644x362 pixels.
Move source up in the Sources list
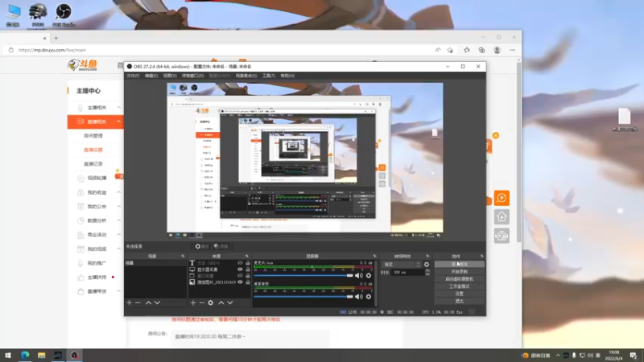point(221,303)
